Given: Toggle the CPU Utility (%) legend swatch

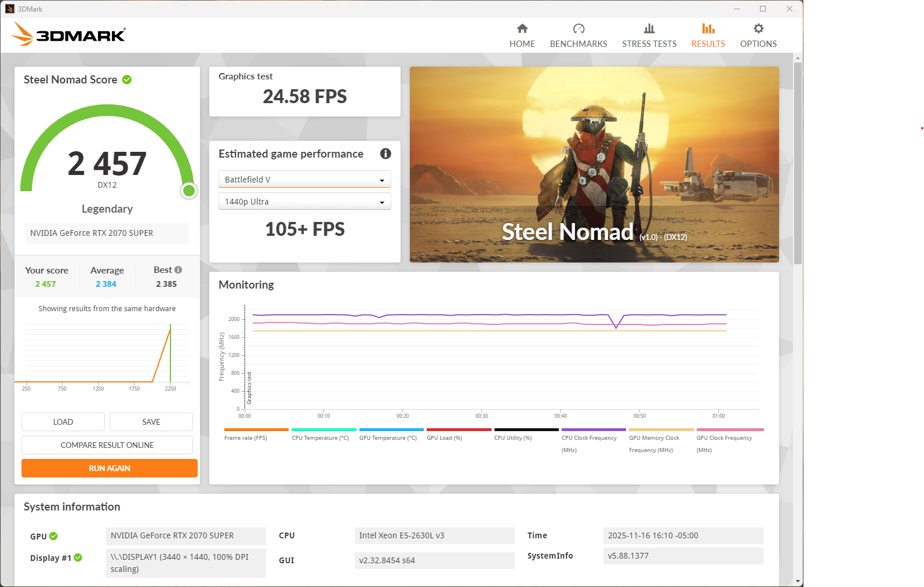Looking at the screenshot, I should click(526, 430).
